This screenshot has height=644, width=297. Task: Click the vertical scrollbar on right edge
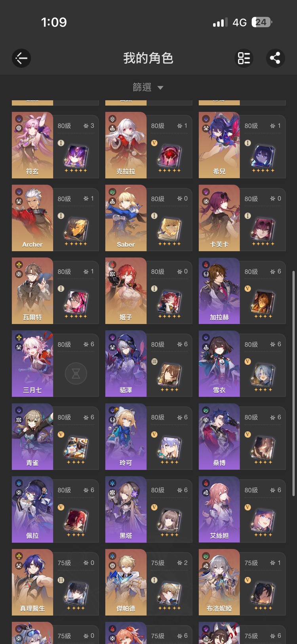pyautogui.click(x=293, y=383)
